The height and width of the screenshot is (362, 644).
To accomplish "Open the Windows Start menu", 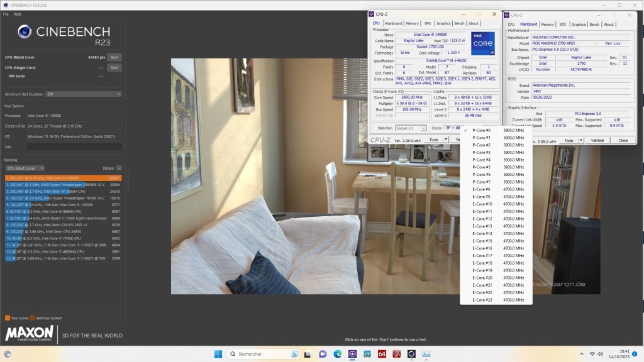I will [x=218, y=354].
